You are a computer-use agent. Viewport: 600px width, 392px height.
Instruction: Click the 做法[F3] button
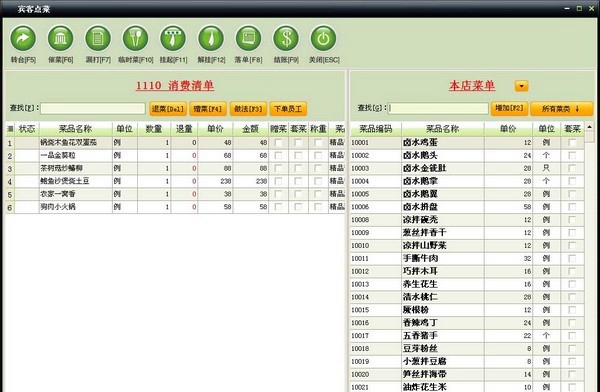pyautogui.click(x=248, y=109)
